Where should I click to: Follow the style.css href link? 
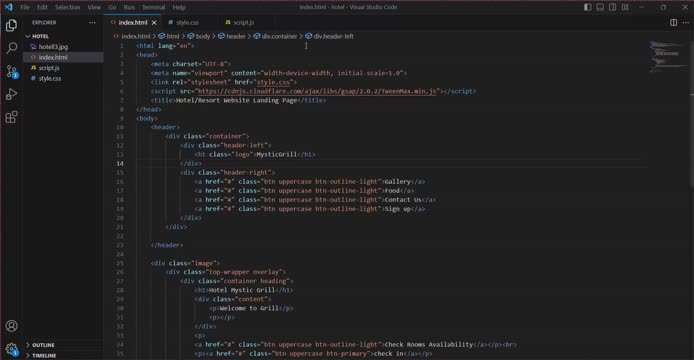tap(273, 82)
